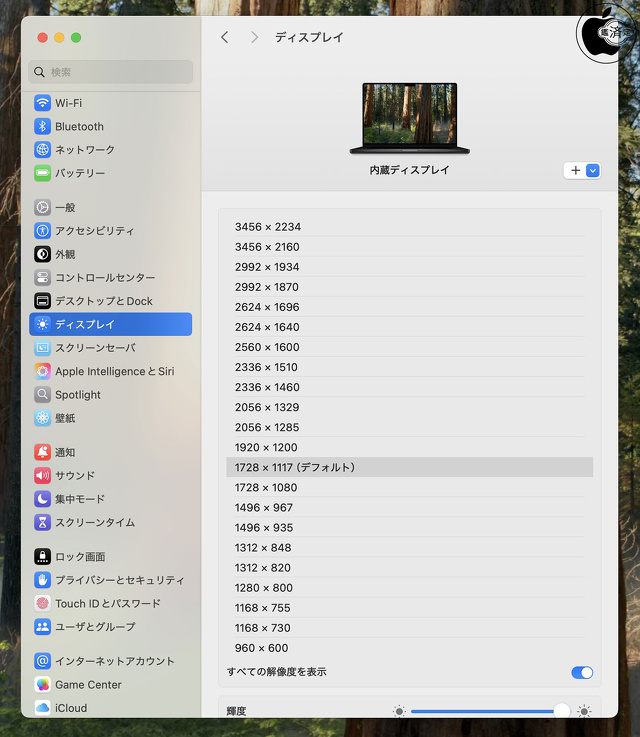Click the アクセシビリティ icon
640x737 pixels.
pos(42,231)
